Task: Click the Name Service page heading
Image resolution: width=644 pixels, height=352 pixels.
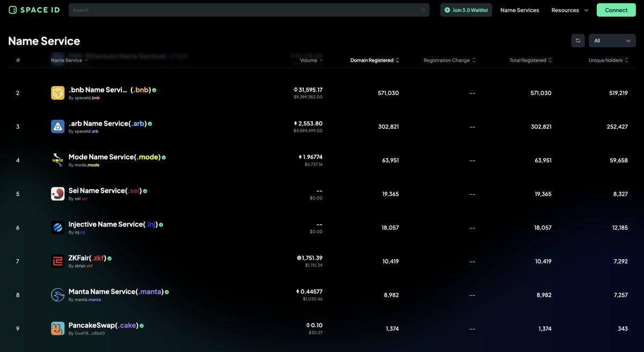Action: pyautogui.click(x=44, y=41)
